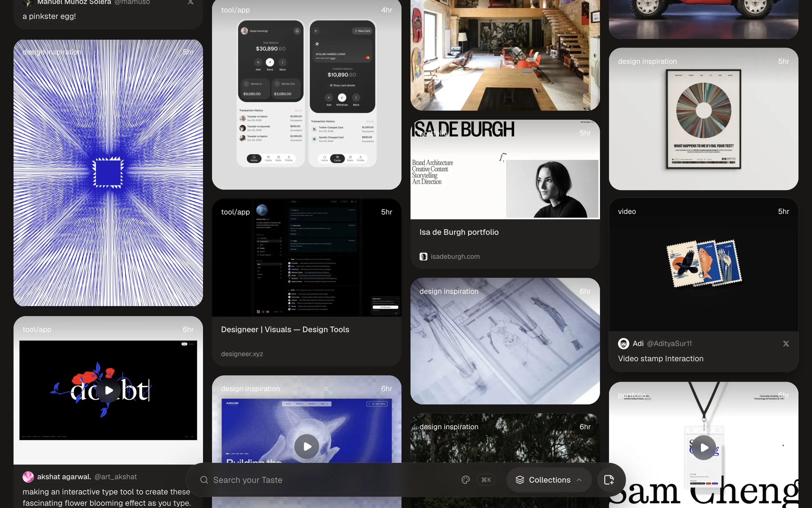Click Isa de Burgh portfolio title
The height and width of the screenshot is (508, 812).
tap(459, 232)
